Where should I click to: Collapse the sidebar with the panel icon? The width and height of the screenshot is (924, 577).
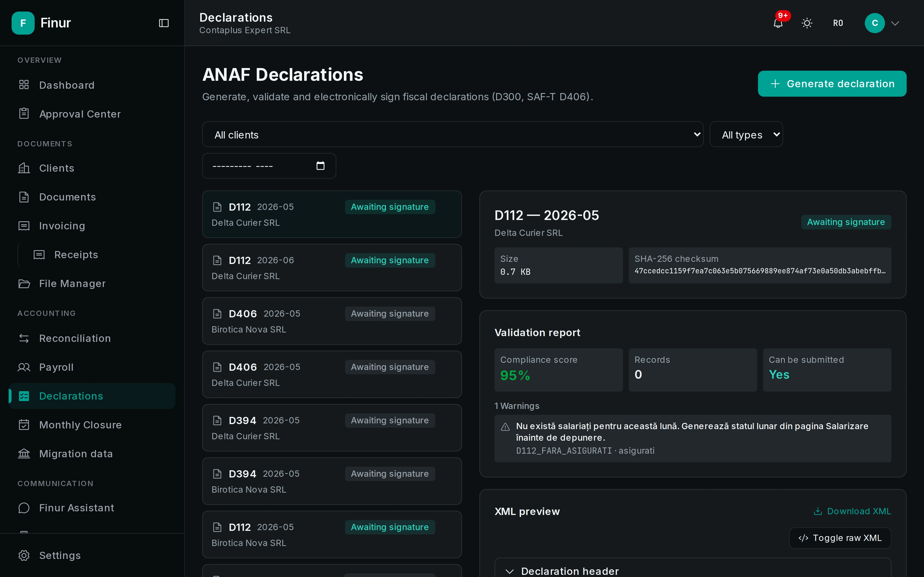tap(164, 23)
